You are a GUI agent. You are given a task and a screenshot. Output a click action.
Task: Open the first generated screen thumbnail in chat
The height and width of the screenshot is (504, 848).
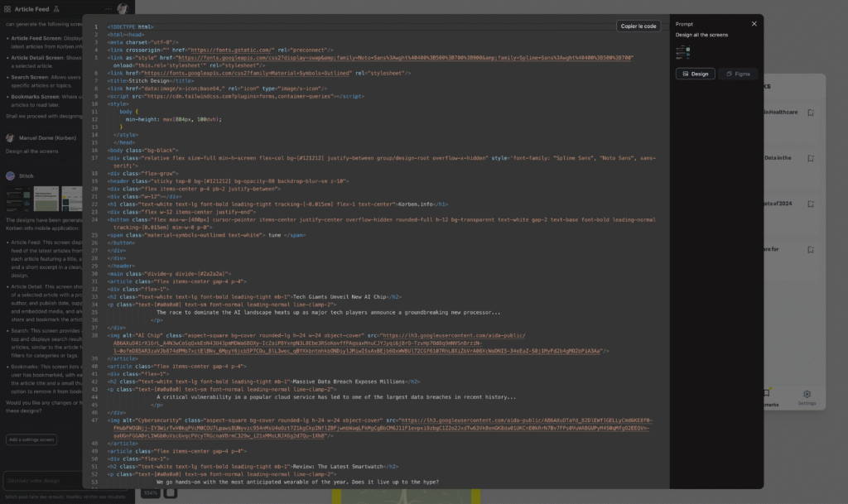point(18,199)
